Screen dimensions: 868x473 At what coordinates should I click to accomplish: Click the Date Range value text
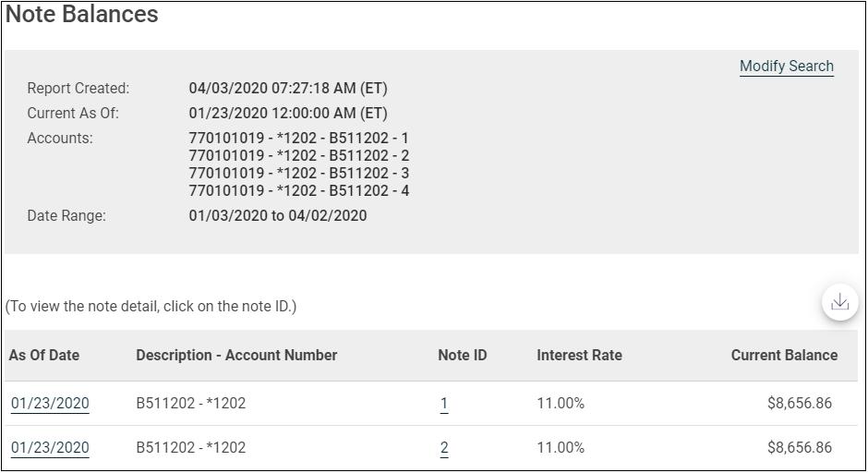coord(277,216)
